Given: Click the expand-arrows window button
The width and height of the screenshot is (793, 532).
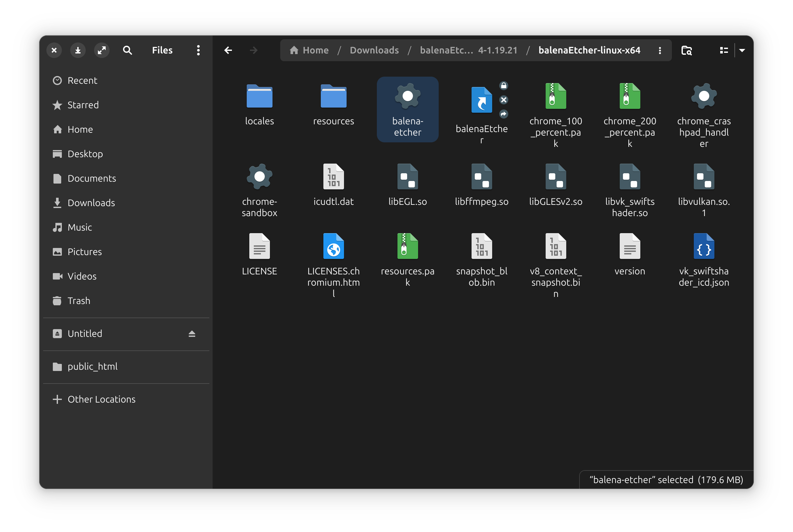Looking at the screenshot, I should click(101, 50).
